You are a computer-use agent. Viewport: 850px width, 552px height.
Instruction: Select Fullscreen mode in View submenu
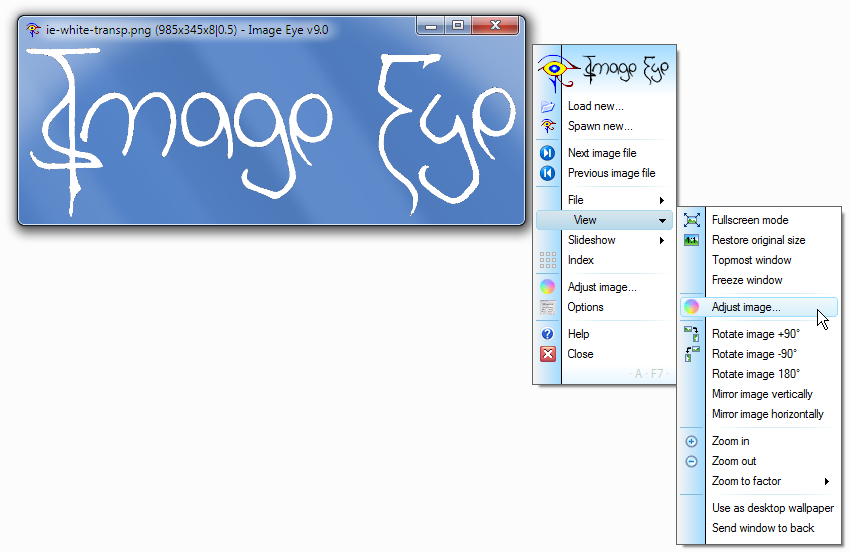pos(750,220)
